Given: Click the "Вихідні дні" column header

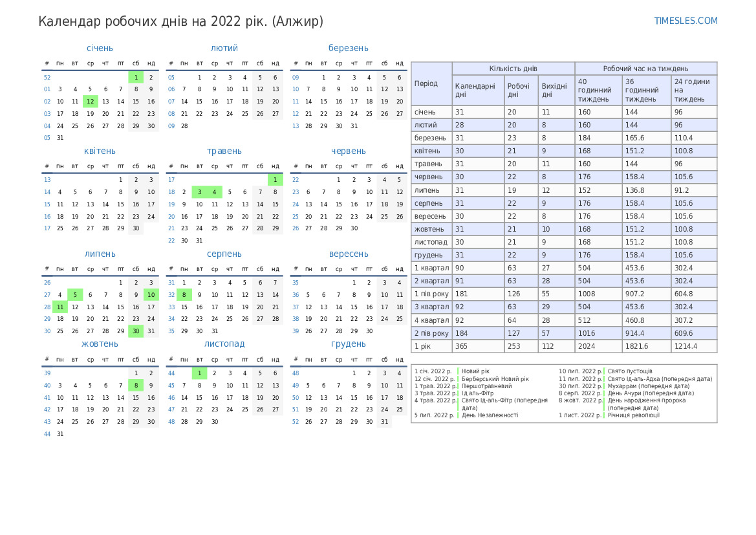Looking at the screenshot, I should pyautogui.click(x=556, y=90).
